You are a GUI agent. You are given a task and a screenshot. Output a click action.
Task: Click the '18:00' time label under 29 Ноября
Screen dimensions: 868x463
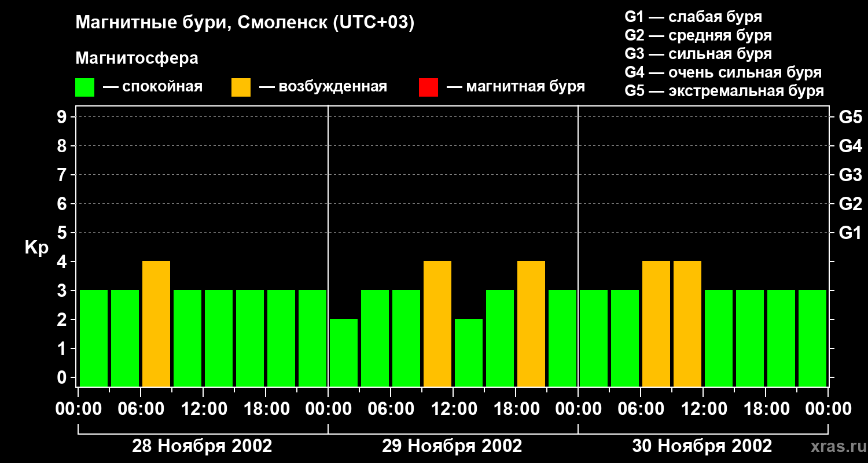pos(516,409)
